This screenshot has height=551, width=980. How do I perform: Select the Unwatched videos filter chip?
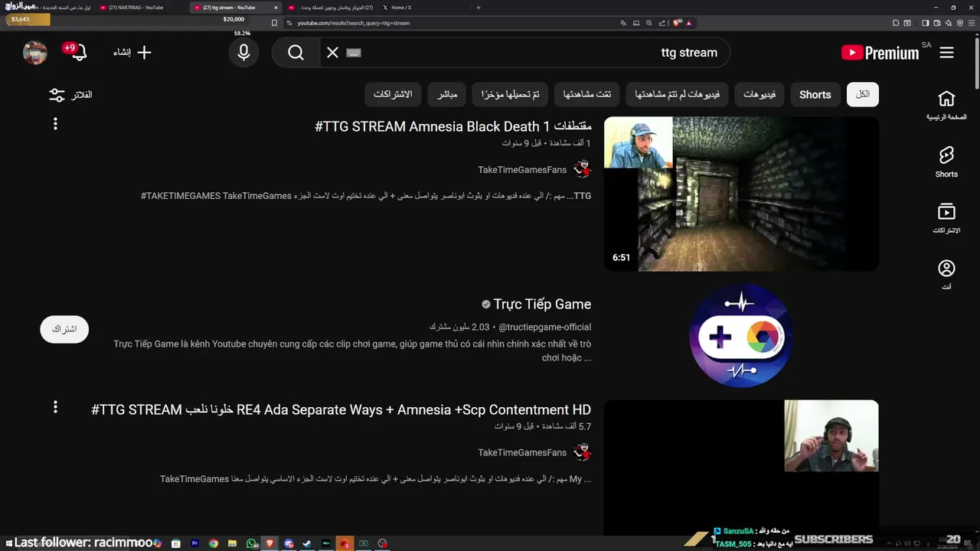tap(677, 95)
